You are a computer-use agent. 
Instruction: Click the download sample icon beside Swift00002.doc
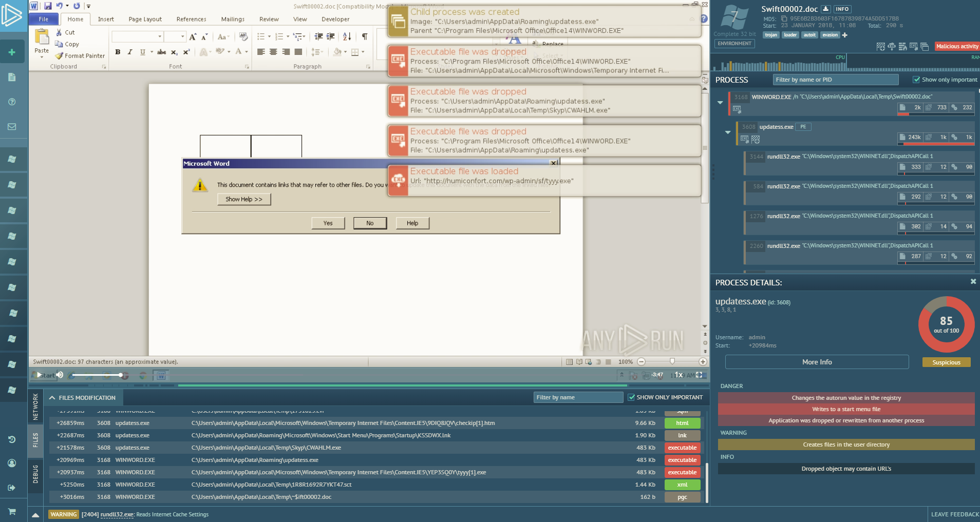[x=825, y=9]
